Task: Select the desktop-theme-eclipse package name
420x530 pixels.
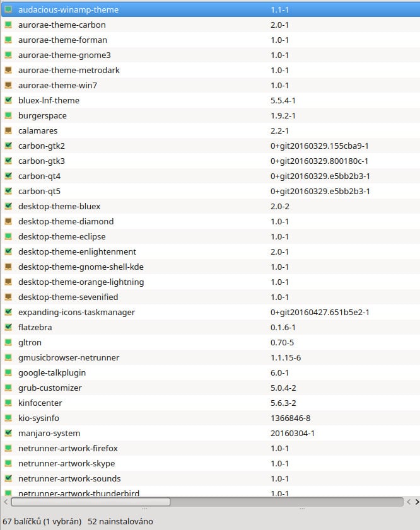Action: (62, 236)
